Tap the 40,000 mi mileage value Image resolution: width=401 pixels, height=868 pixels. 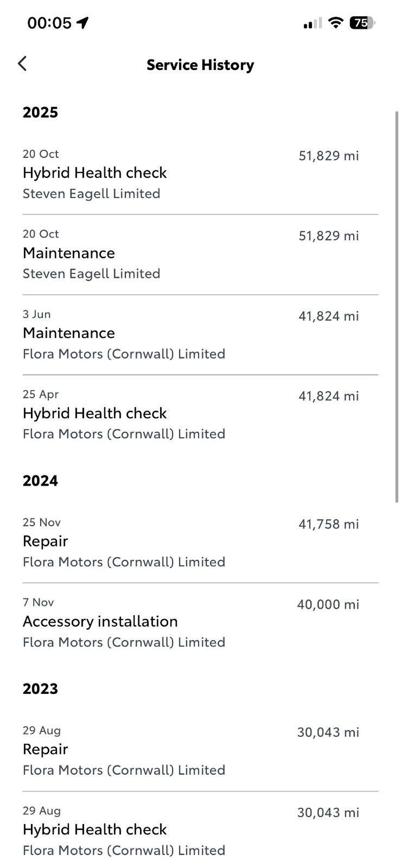328,604
